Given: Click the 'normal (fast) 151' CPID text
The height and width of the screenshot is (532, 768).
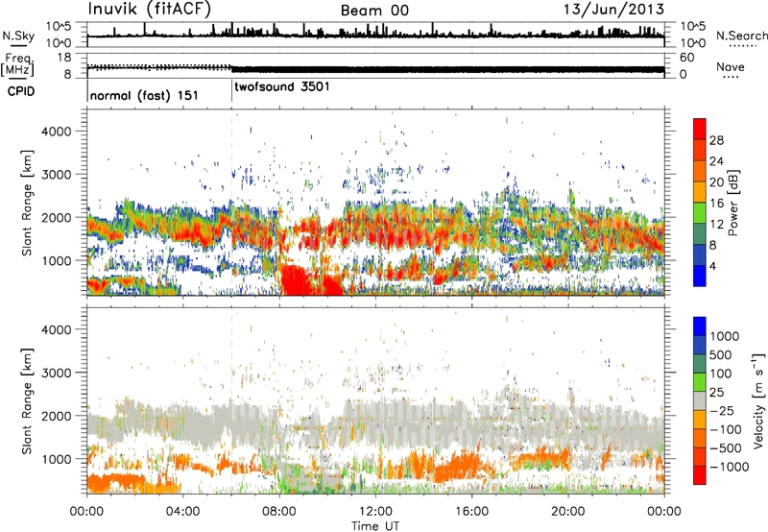Looking at the screenshot, I should [x=144, y=95].
